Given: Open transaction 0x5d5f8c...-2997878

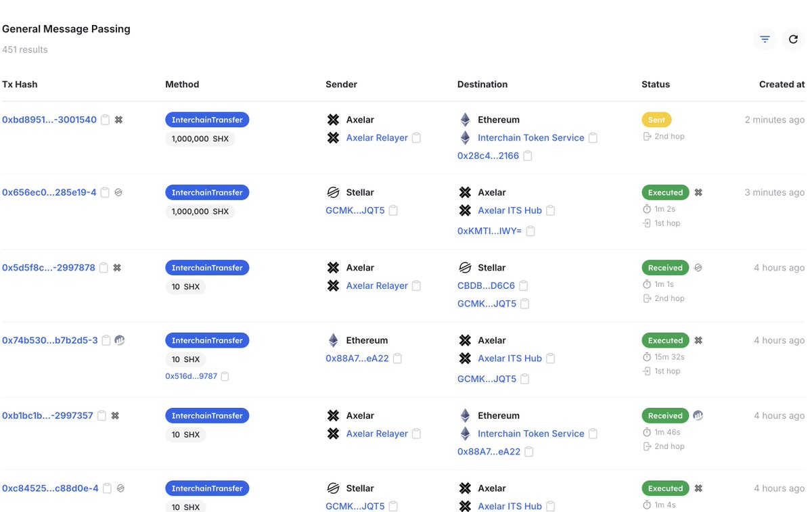Looking at the screenshot, I should 49,268.
